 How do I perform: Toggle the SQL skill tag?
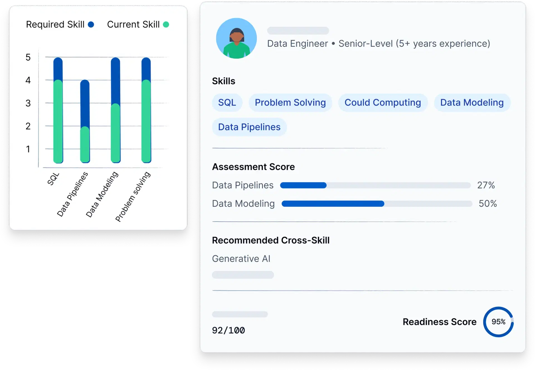(227, 102)
